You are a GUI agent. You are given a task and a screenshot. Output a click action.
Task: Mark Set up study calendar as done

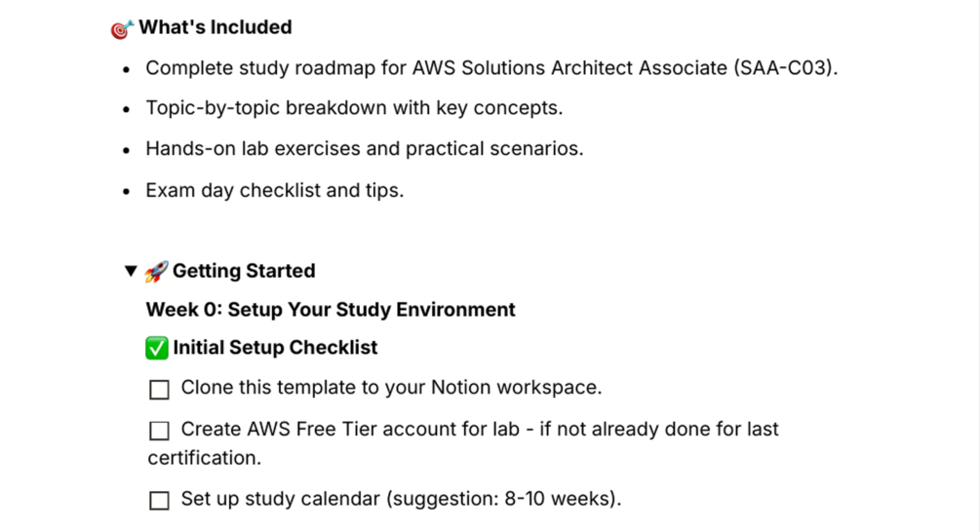click(159, 501)
